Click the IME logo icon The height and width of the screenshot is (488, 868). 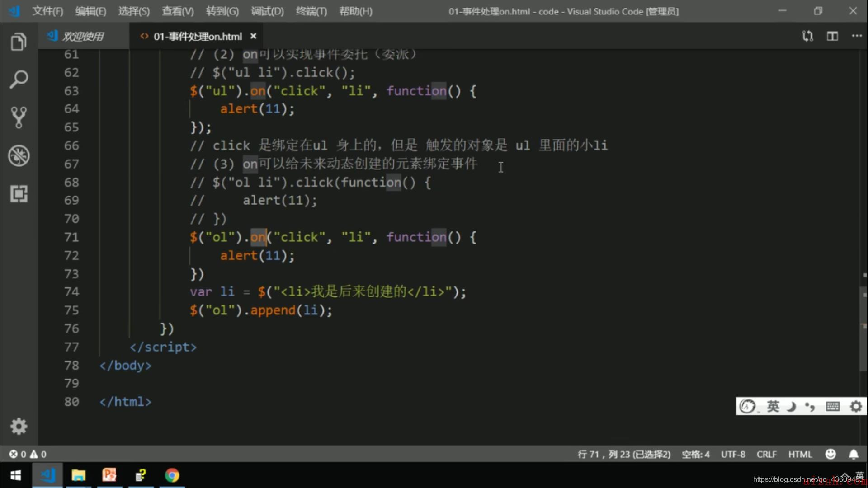tap(747, 407)
